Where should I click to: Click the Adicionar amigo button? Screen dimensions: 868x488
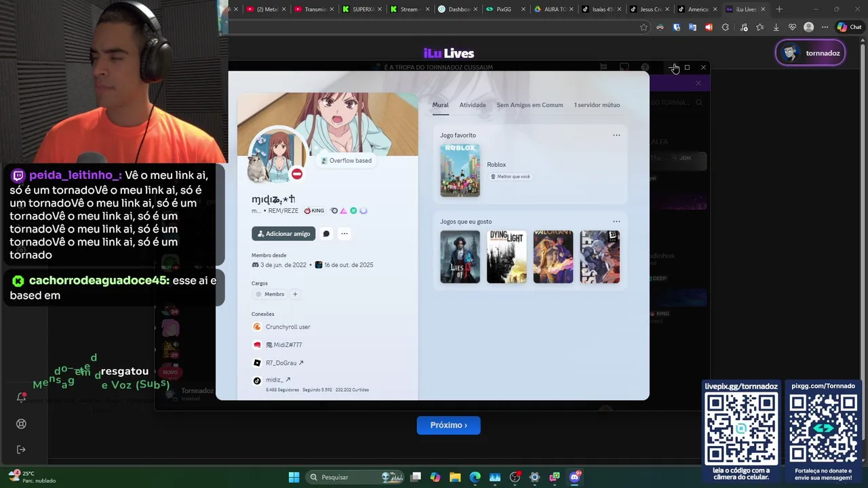(x=283, y=234)
